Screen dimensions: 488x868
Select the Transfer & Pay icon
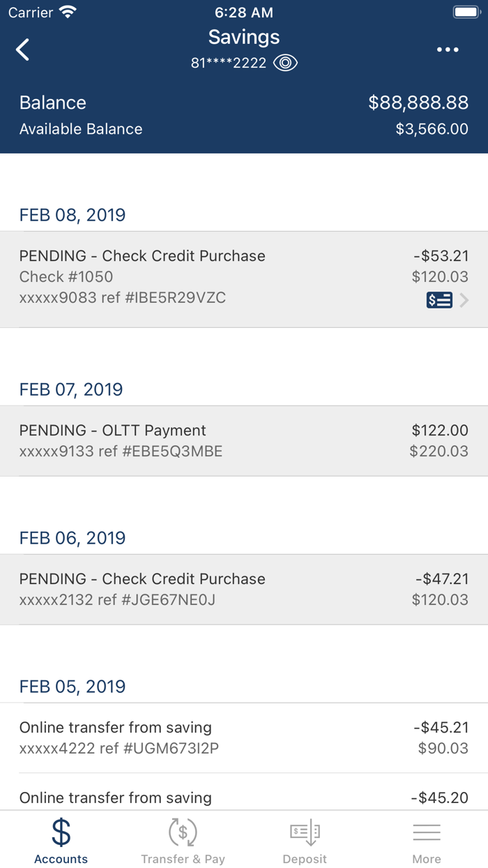[183, 832]
